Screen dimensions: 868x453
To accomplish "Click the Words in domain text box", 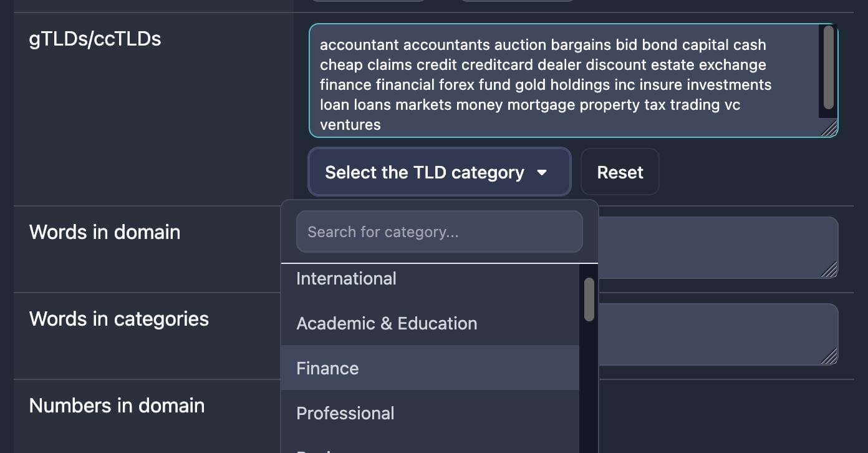I will pos(717,247).
